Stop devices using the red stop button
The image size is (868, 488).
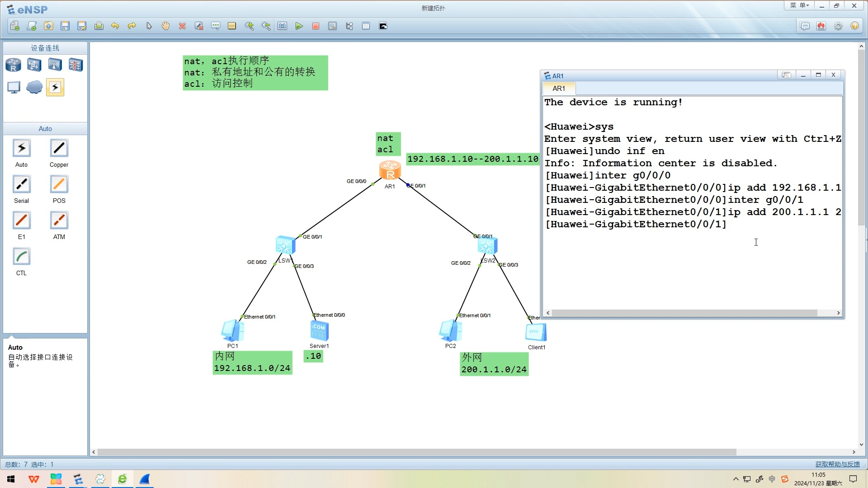click(x=316, y=26)
